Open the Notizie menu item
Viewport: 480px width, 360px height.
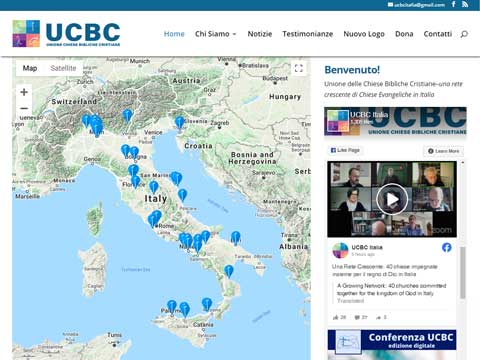(260, 34)
